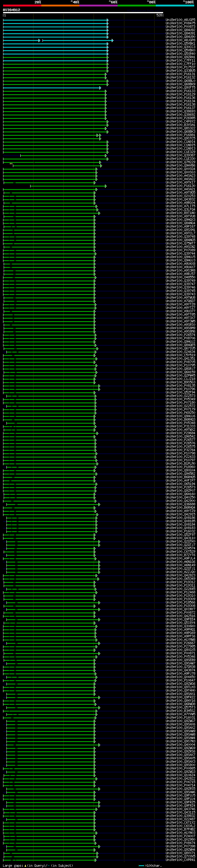Viewport: 197px width, 868px height.
Task: Select UniRef100_Q3LFQ4 label
Action: (x=180, y=210)
